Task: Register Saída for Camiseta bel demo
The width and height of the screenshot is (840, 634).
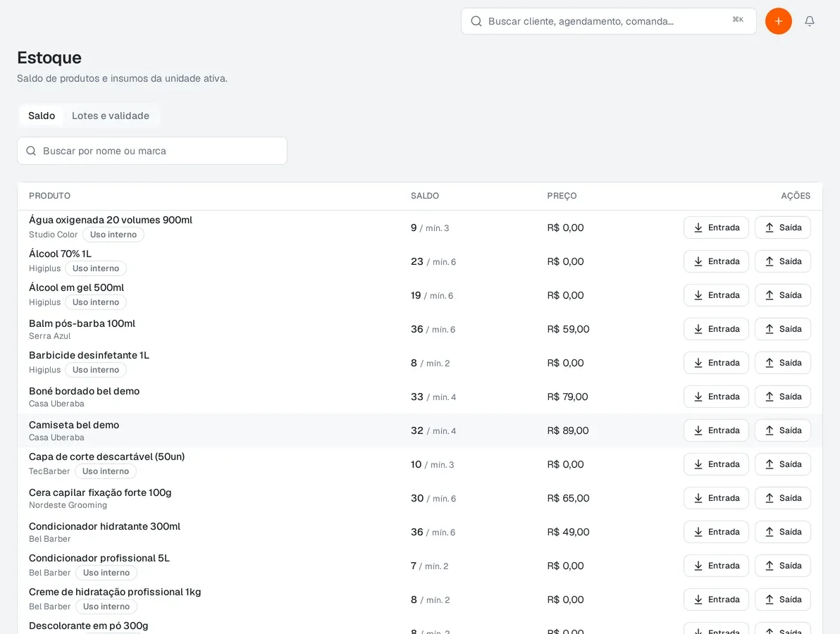Action: [783, 430]
